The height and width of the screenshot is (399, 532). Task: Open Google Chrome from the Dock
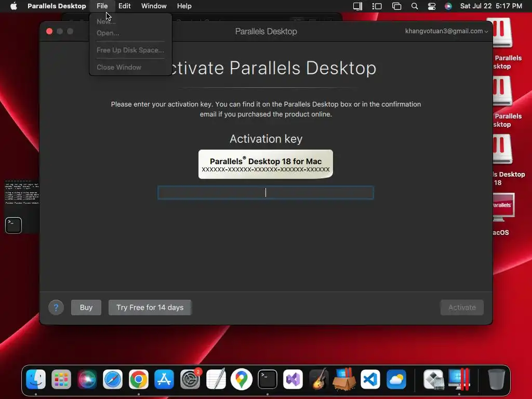[138, 379]
